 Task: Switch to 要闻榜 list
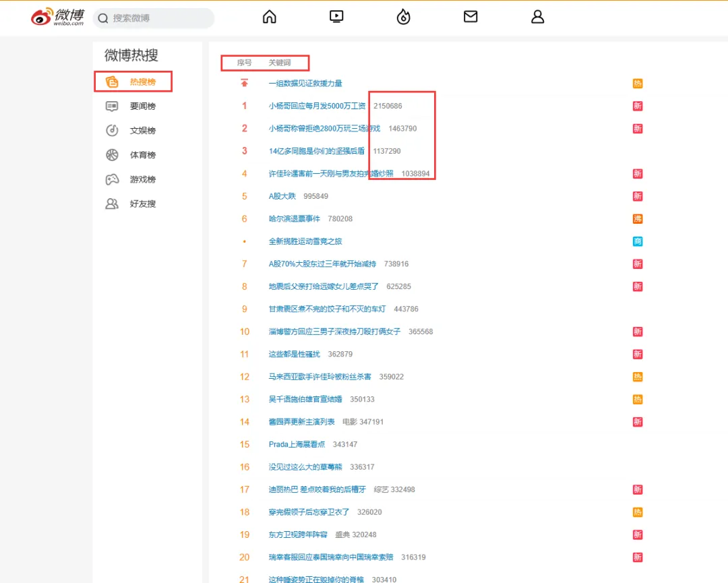point(142,106)
